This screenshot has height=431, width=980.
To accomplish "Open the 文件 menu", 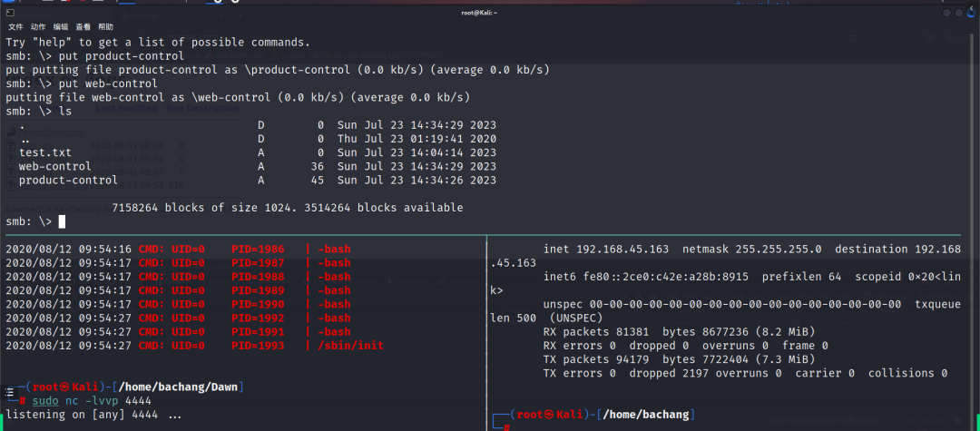I will click(x=15, y=27).
